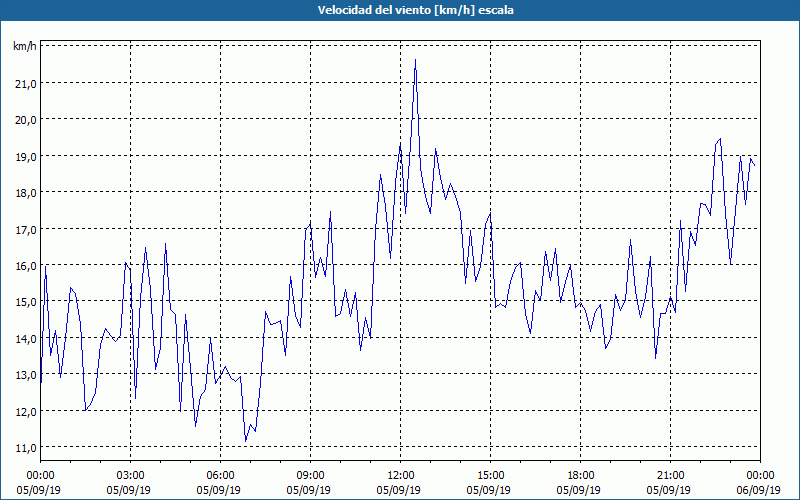Click the '15:00' time label
The height and width of the screenshot is (500, 800).
tap(490, 476)
